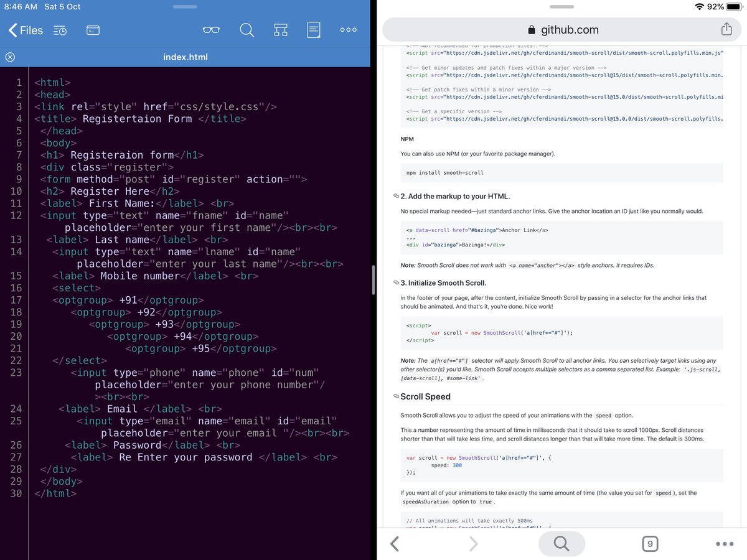Open the terminal console icon
The width and height of the screenshot is (747, 560).
pos(93,30)
